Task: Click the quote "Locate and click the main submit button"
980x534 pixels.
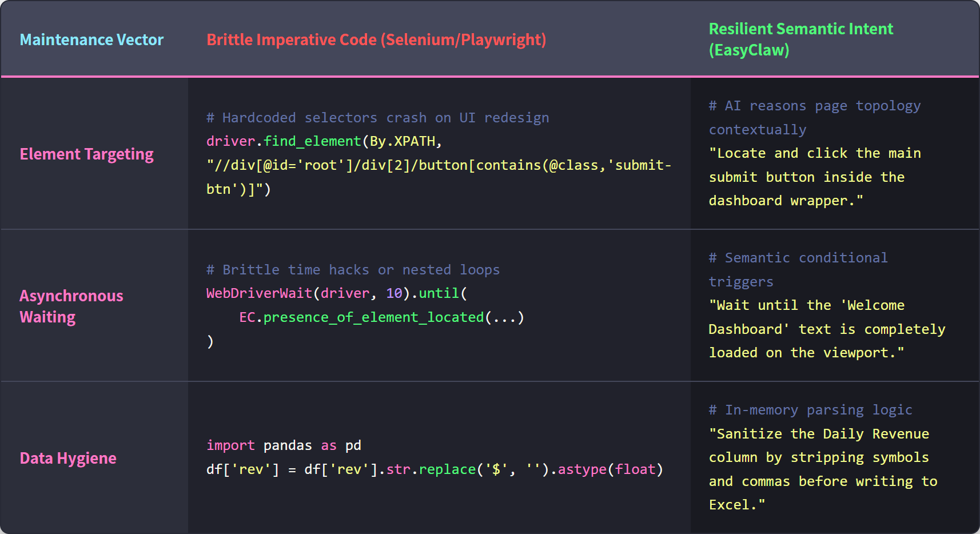Action: pyautogui.click(x=815, y=177)
